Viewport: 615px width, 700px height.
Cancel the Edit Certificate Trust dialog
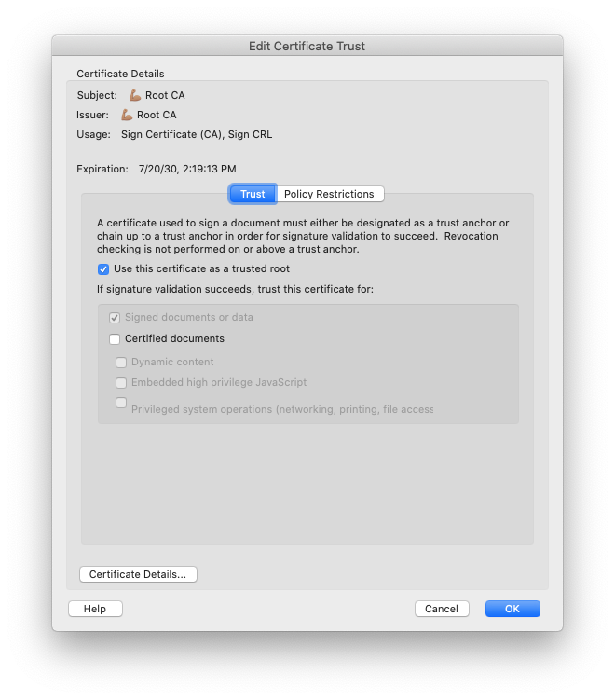click(442, 609)
